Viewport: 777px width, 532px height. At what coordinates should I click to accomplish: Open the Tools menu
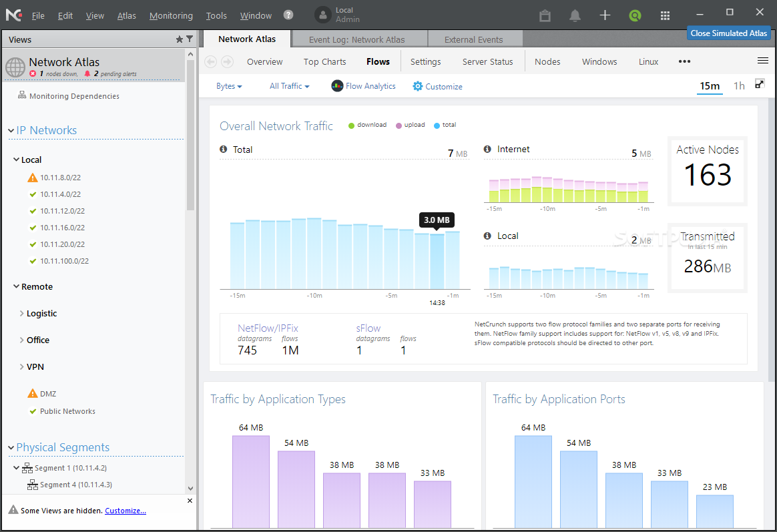pyautogui.click(x=216, y=15)
